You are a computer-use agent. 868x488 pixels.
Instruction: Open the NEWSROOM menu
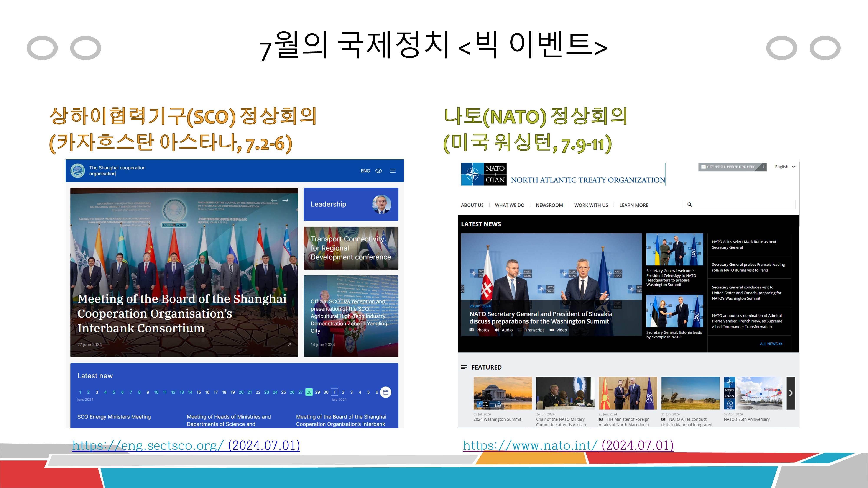pyautogui.click(x=549, y=205)
